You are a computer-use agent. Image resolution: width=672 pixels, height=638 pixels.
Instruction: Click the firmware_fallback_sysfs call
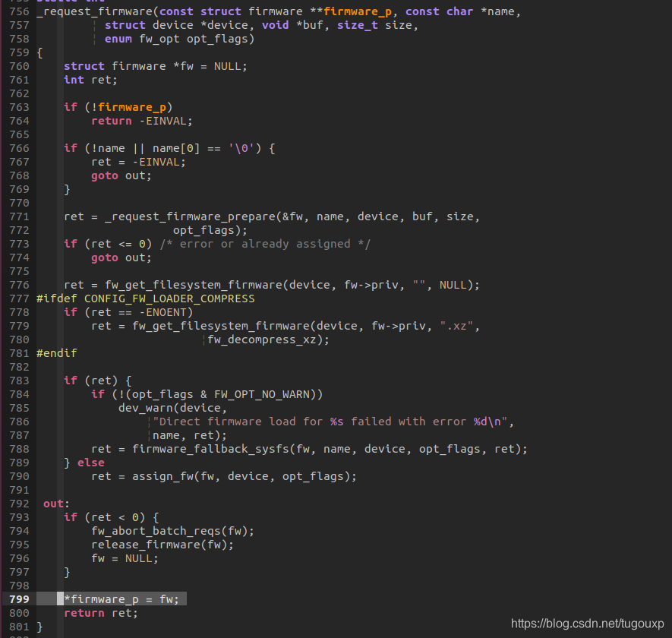(211, 450)
